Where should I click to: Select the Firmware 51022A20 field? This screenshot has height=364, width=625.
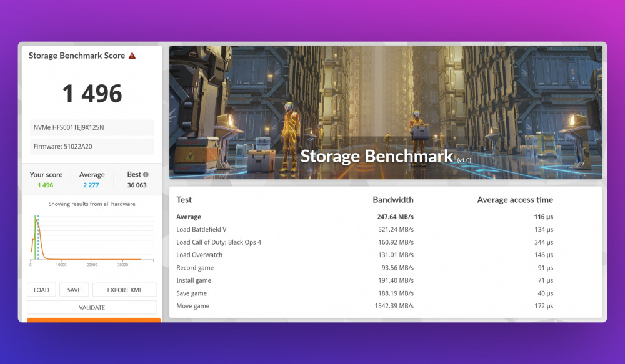click(x=92, y=146)
